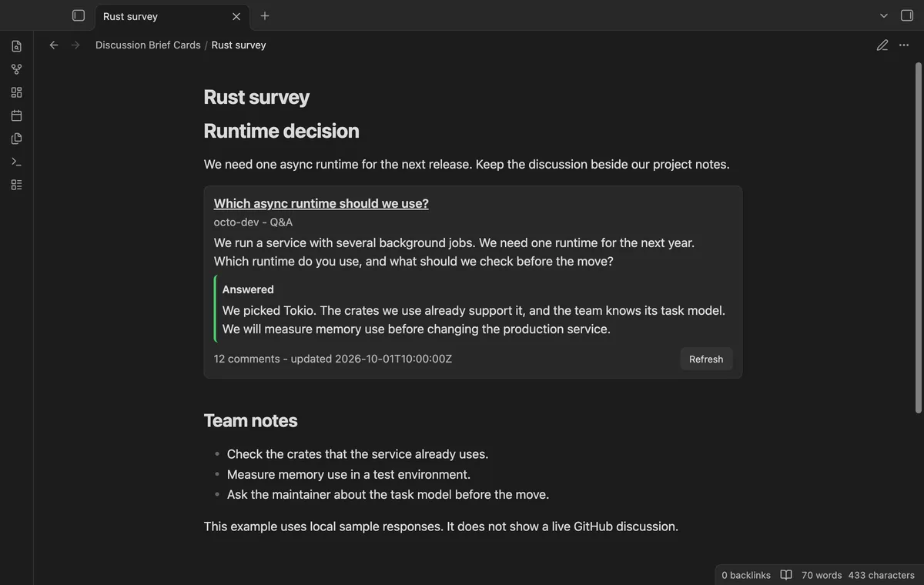924x585 pixels.
Task: Click the Rust survey breadcrumb title
Action: (239, 45)
